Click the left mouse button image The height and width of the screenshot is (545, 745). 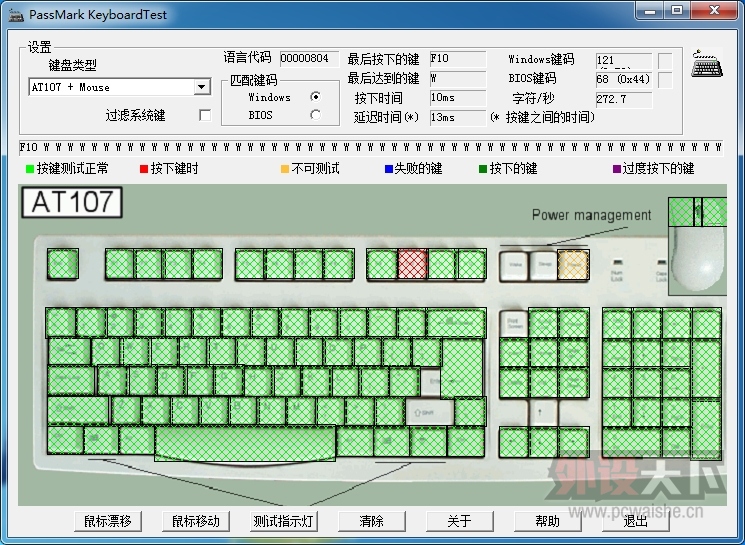point(681,212)
